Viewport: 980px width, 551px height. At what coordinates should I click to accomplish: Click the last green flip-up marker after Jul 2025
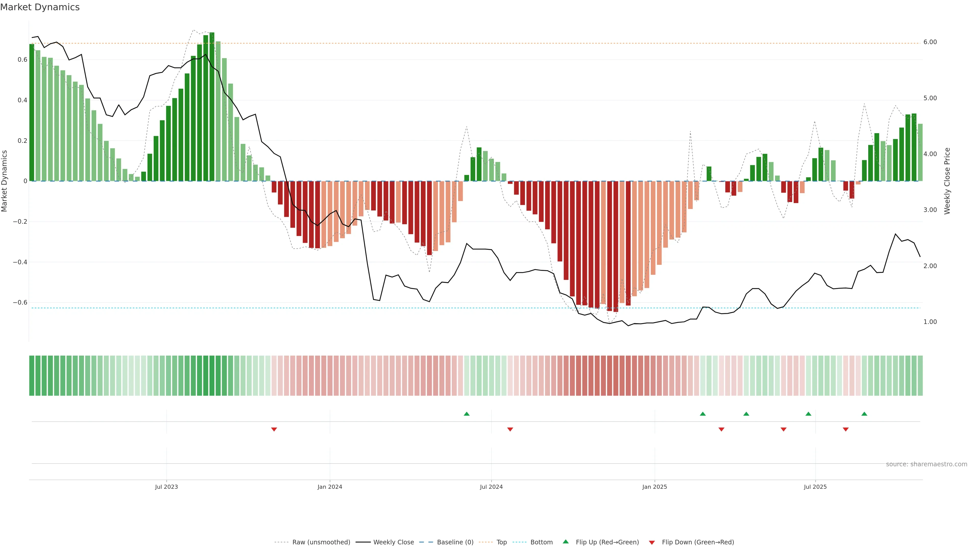(x=864, y=414)
